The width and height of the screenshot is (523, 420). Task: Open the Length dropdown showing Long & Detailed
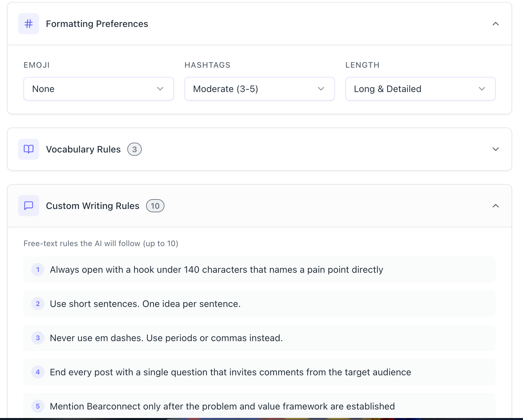coord(420,89)
